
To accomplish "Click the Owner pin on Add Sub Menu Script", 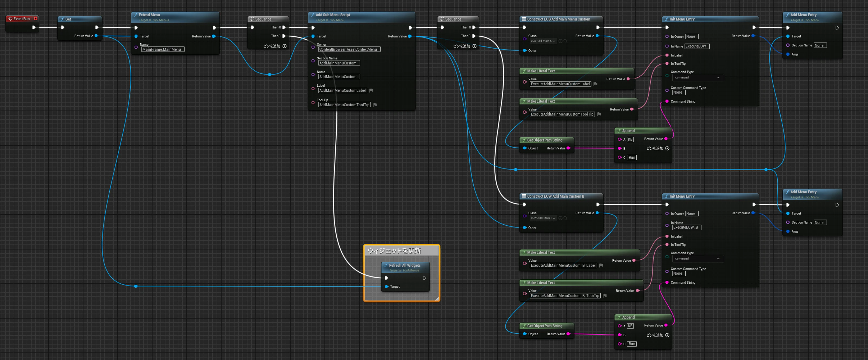I will pos(313,47).
